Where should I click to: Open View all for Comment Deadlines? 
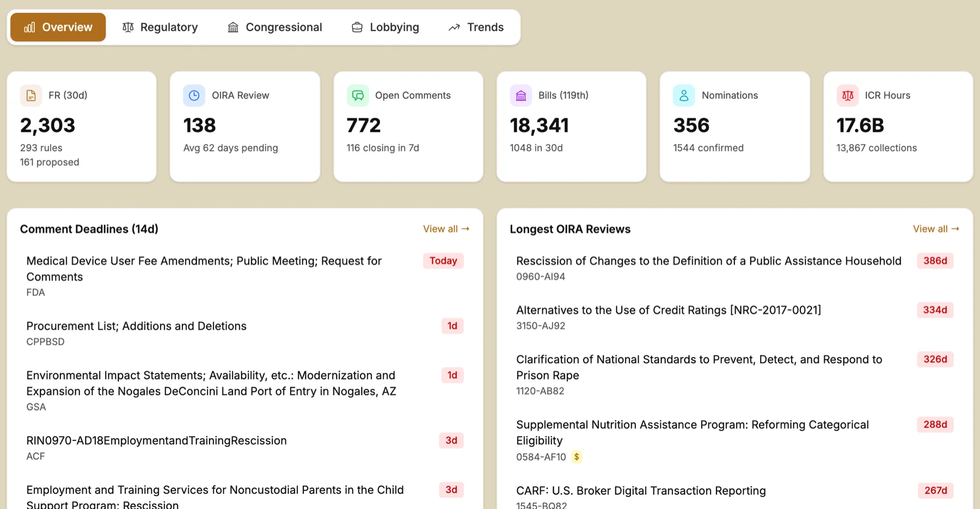coord(446,229)
